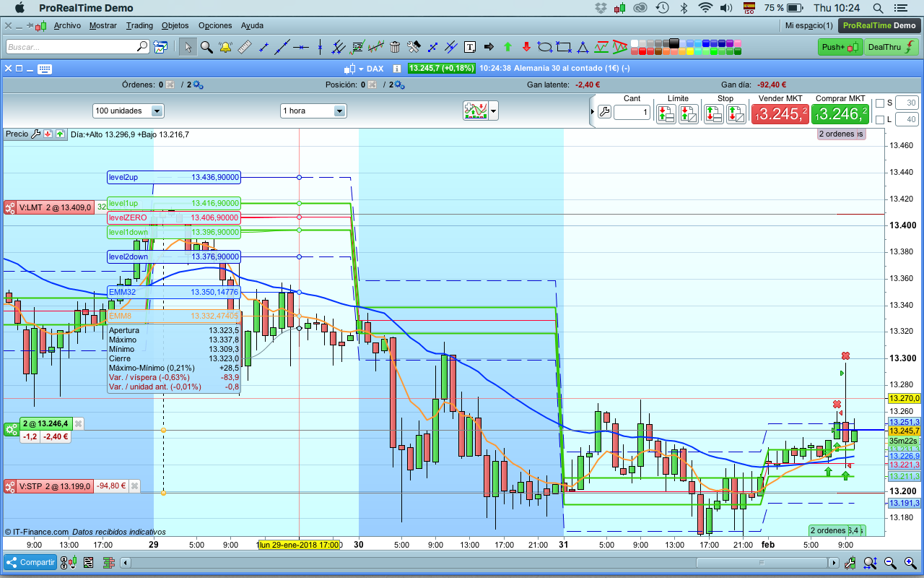The height and width of the screenshot is (578, 924).
Task: Pick the yellow color swatch
Action: 691,51
